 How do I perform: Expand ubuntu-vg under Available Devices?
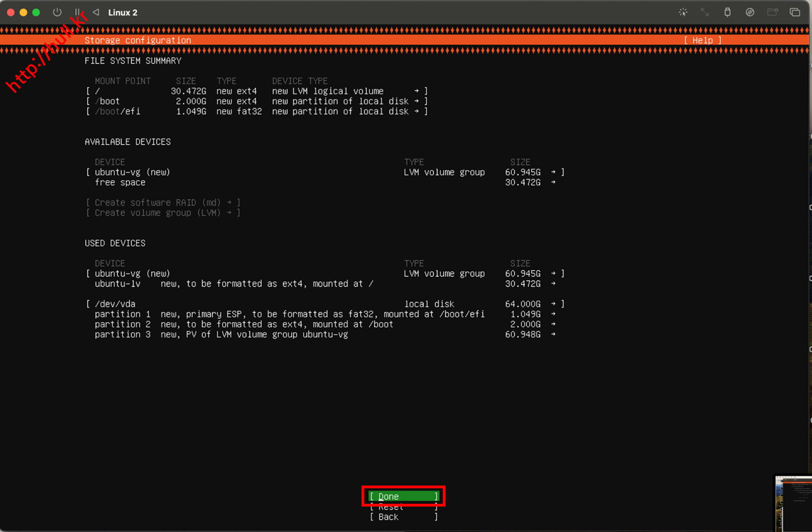(325, 172)
